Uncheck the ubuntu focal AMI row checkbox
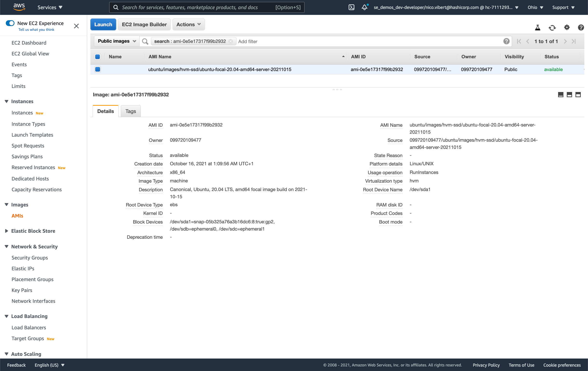 [97, 69]
